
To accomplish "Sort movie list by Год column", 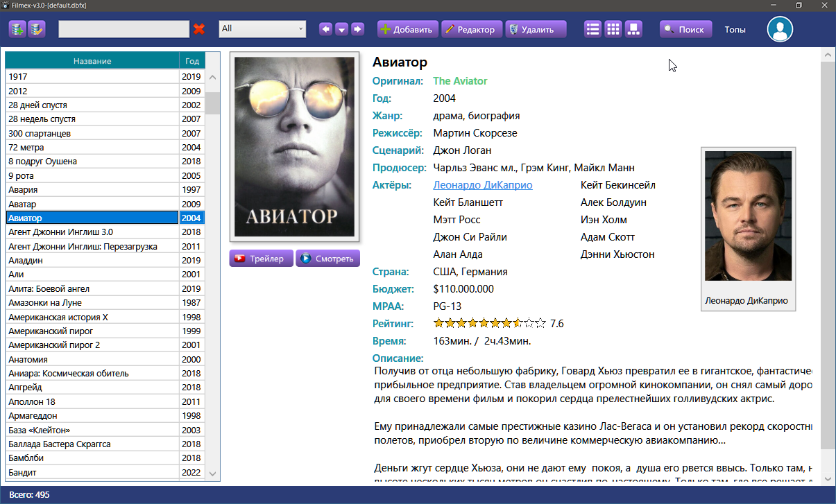I will click(191, 61).
